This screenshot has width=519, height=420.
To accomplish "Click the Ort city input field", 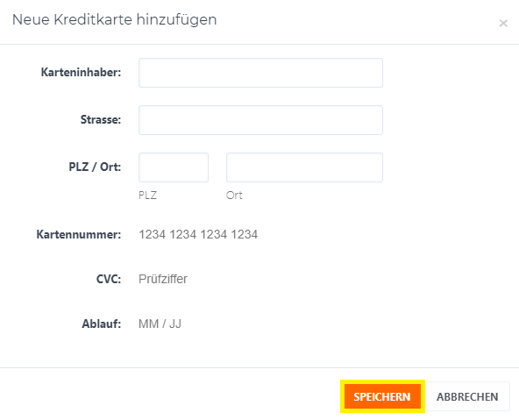I will pyautogui.click(x=304, y=167).
